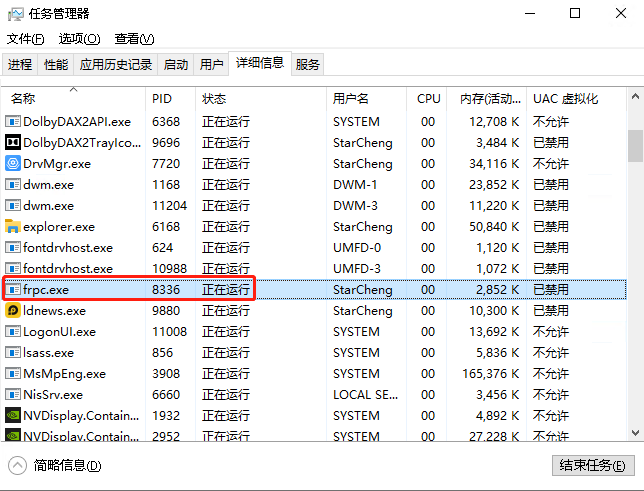
Task: Click the memory value 34,116 K
Action: 494,164
